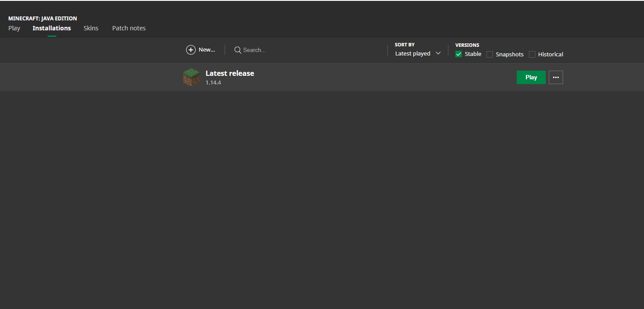Click the grass block installation icon

tap(191, 77)
